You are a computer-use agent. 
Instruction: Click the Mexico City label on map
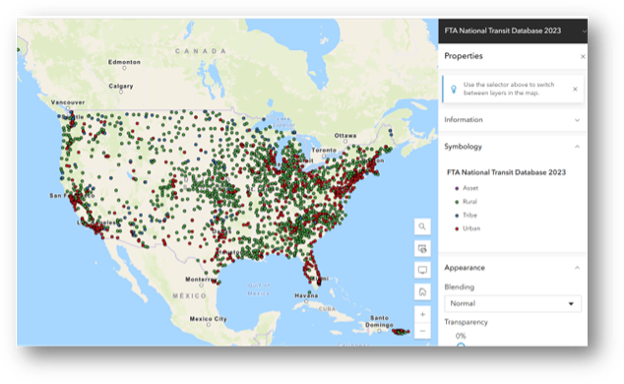click(x=208, y=319)
